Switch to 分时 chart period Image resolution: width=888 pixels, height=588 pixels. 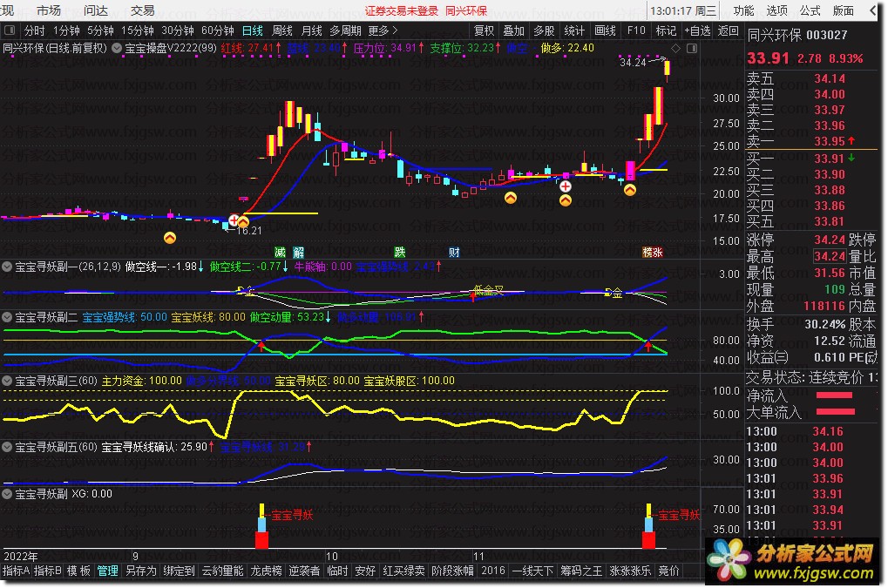34,30
